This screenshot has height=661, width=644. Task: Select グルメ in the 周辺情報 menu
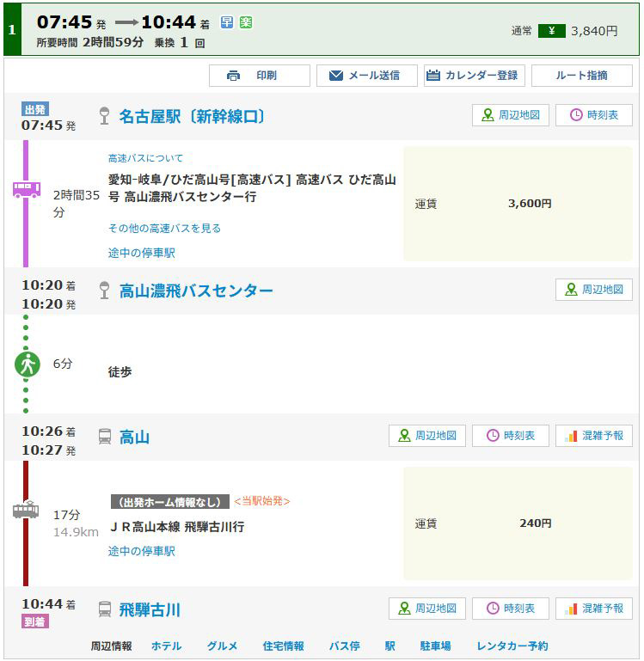tap(222, 646)
